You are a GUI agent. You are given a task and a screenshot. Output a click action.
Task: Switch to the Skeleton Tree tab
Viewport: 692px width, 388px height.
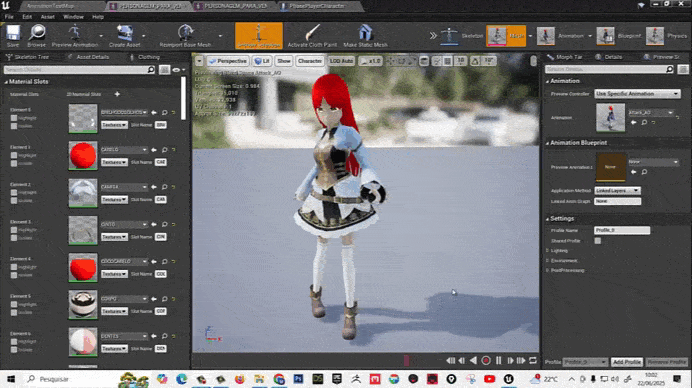pyautogui.click(x=27, y=57)
